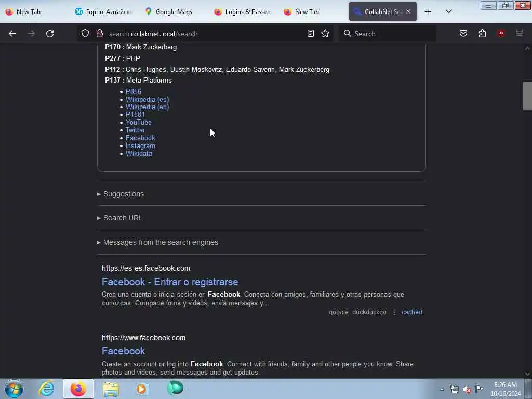Open Windows Media Player from taskbar
532x399 pixels.
tap(142, 389)
